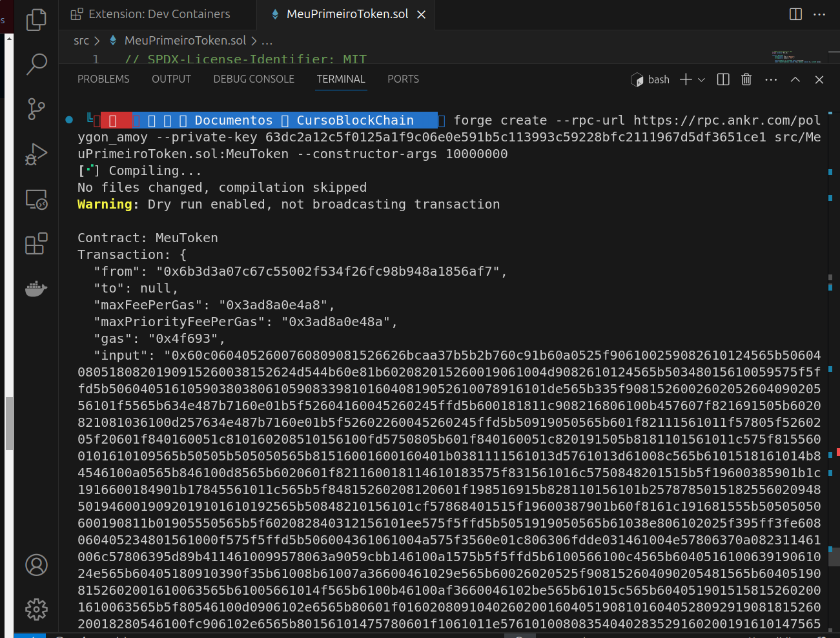Switch to the PORTS panel tab
The width and height of the screenshot is (840, 638).
403,79
